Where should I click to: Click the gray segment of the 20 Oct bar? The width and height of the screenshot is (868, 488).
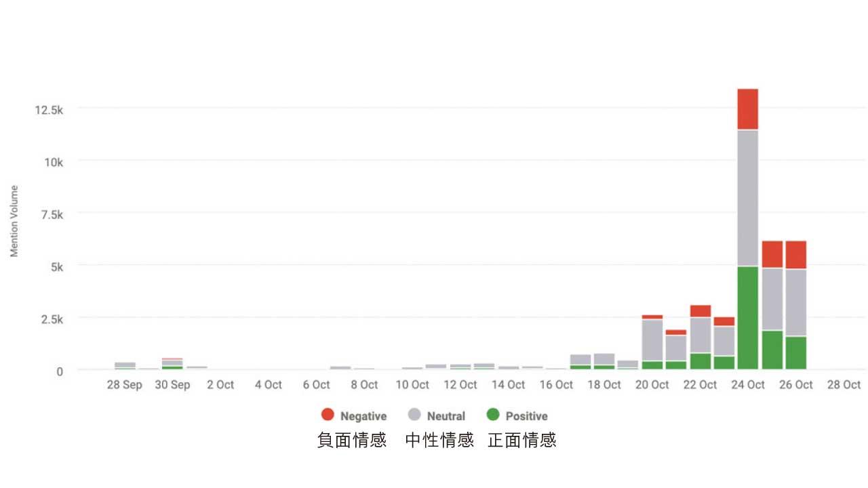(x=652, y=340)
